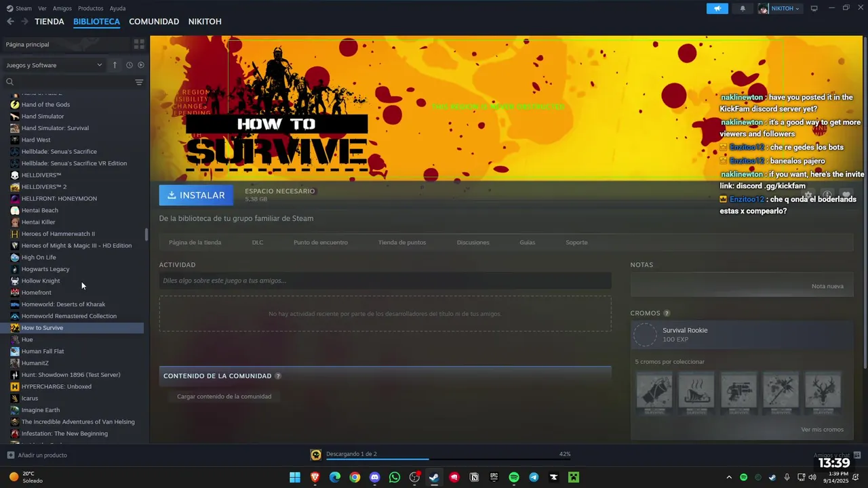This screenshot has width=868, height=488.
Task: Open Punto de encuentro link
Action: (x=321, y=242)
